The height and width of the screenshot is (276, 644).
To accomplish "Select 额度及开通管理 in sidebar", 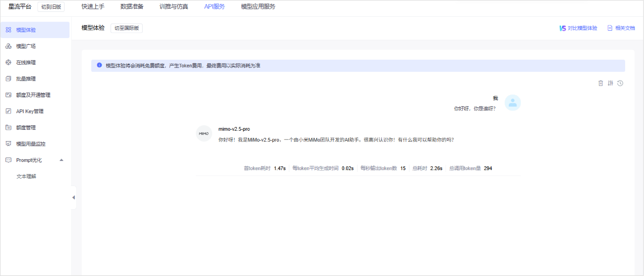I will [x=33, y=95].
